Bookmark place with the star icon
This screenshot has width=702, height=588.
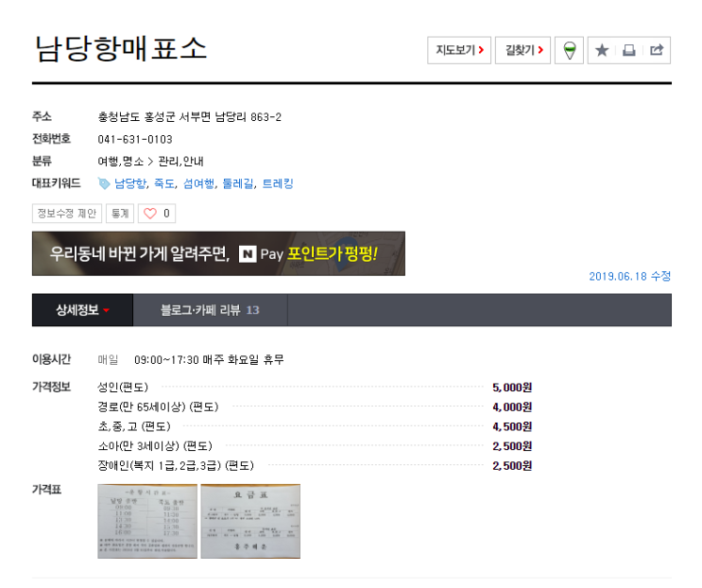[602, 50]
